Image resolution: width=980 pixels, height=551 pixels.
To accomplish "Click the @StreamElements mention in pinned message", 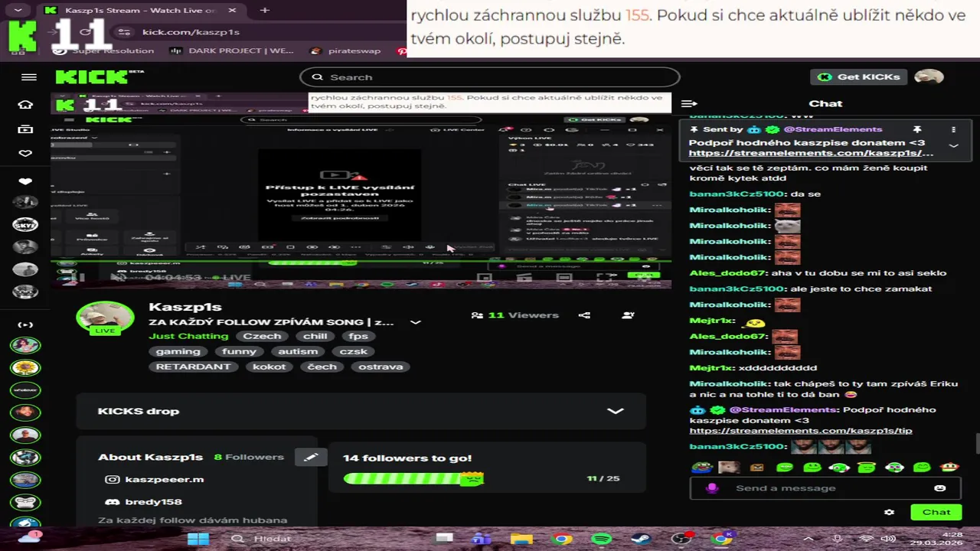I will 833,129.
